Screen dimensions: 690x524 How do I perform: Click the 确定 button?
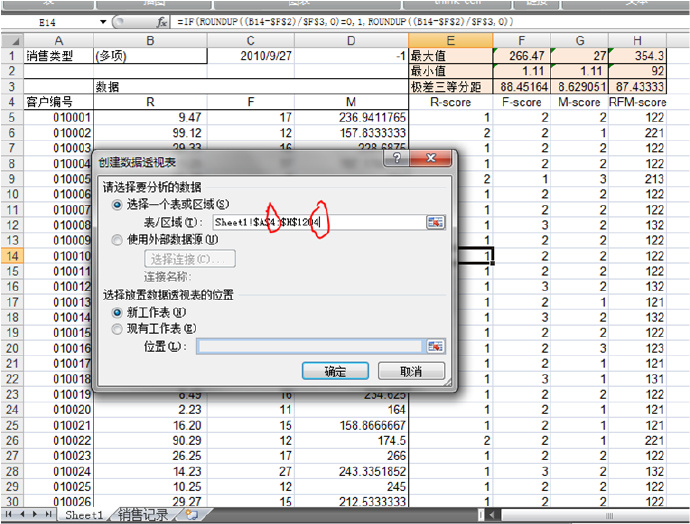point(335,371)
